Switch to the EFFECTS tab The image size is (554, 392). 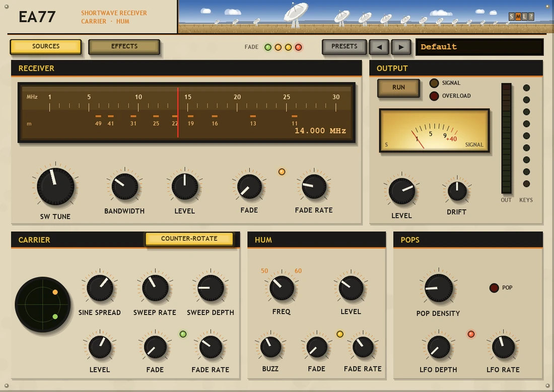124,47
